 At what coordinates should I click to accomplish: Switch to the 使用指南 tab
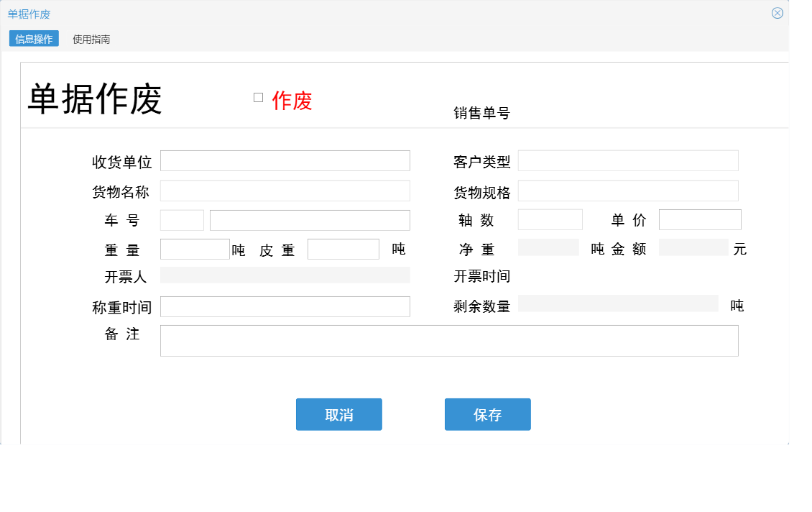[89, 39]
